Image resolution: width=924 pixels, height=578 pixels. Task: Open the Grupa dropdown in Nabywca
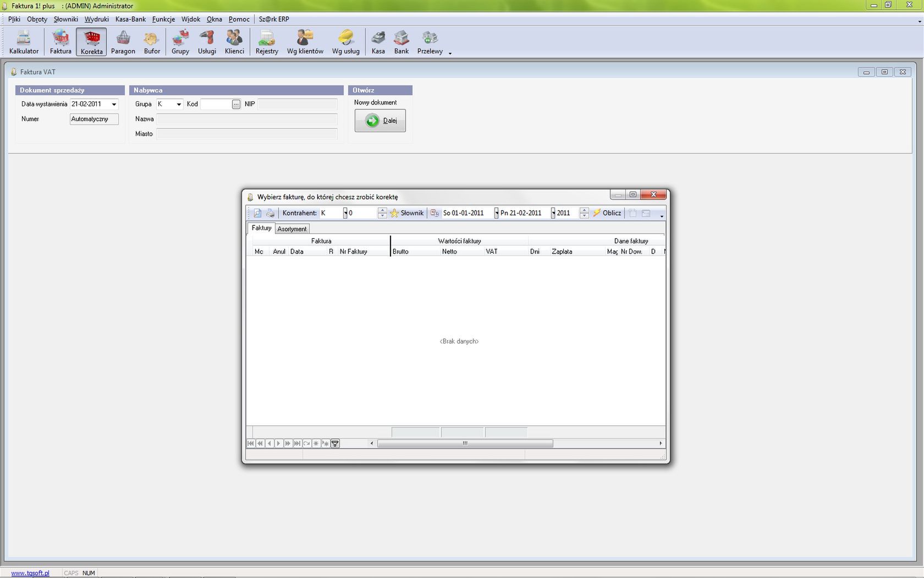pyautogui.click(x=178, y=104)
